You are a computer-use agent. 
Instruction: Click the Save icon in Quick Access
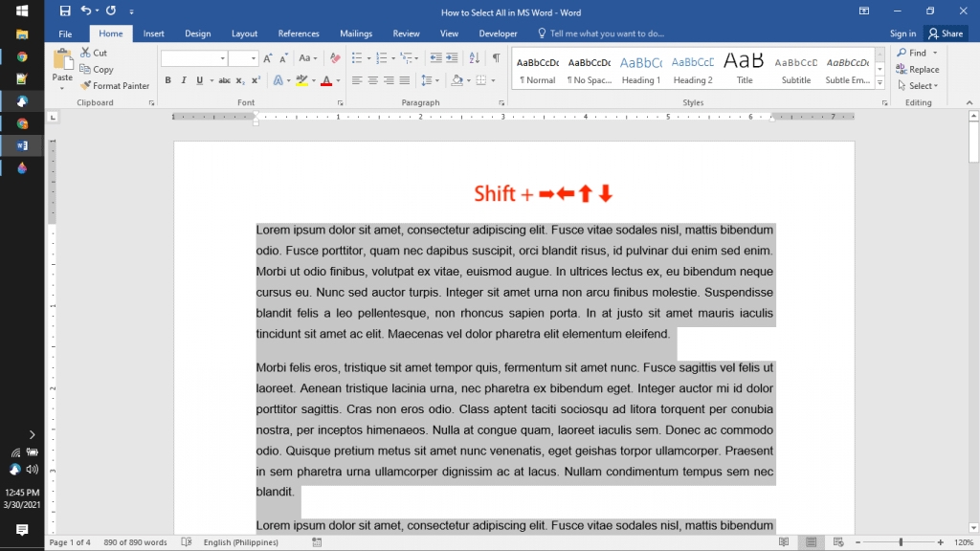click(x=65, y=11)
